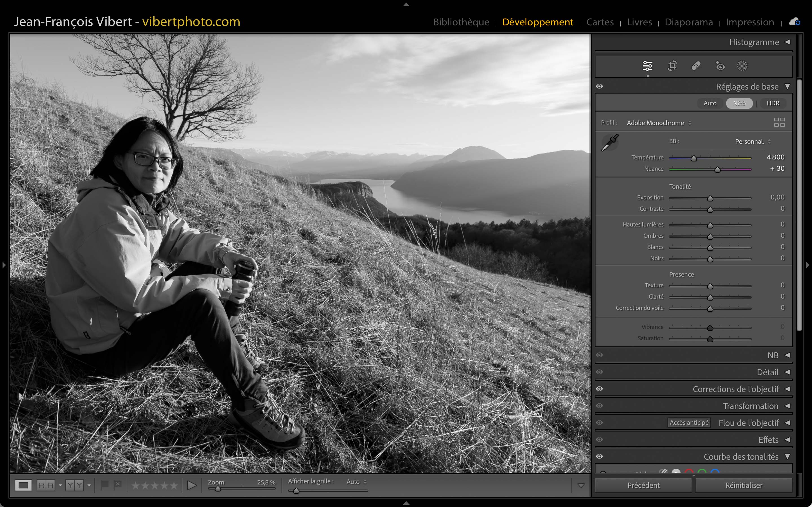
Task: Toggle Corrections de l'objectif eye switch
Action: pos(600,389)
